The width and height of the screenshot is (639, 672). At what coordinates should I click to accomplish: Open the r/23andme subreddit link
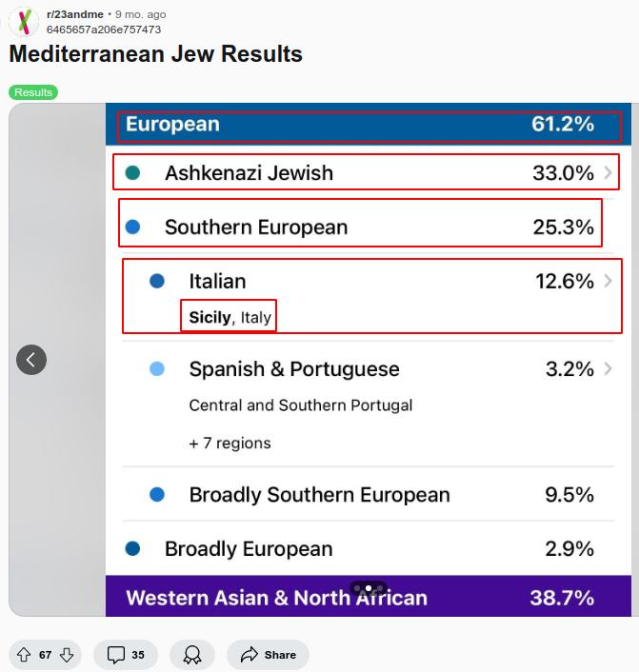74,14
